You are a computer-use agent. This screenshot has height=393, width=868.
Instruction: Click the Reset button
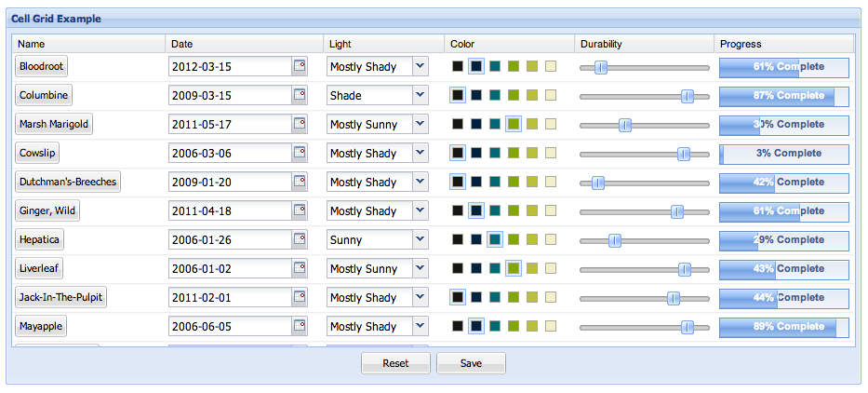pos(395,363)
